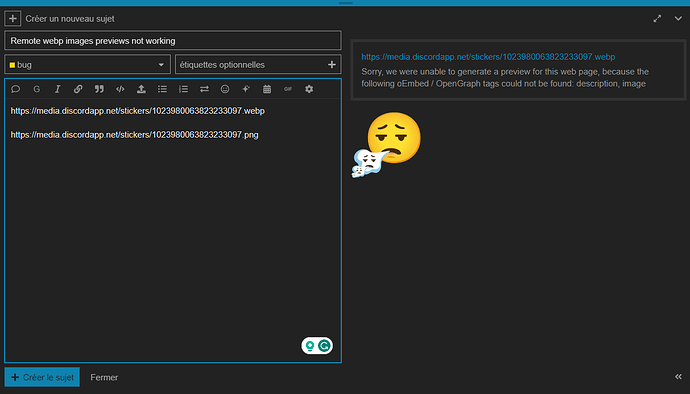This screenshot has height=394, width=690.
Task: Insert a numbered list
Action: (x=183, y=89)
